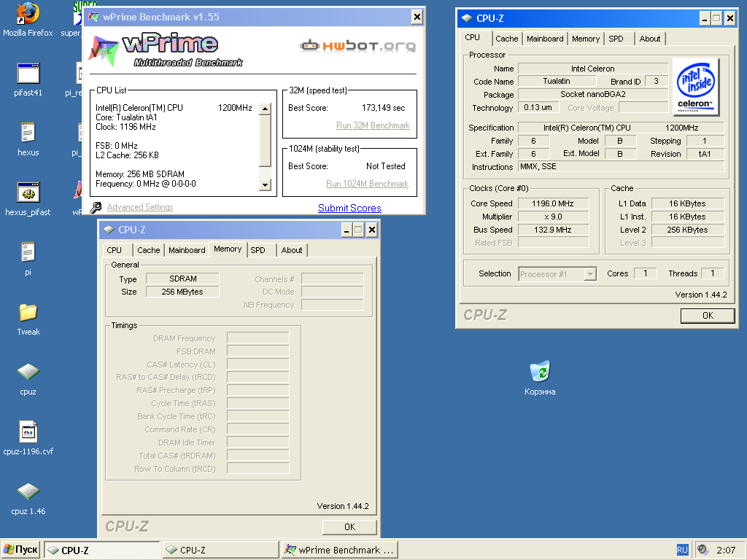Viewport: 747px width, 560px height.
Task: Click the Multiplier x 9.0 field
Action: (553, 217)
